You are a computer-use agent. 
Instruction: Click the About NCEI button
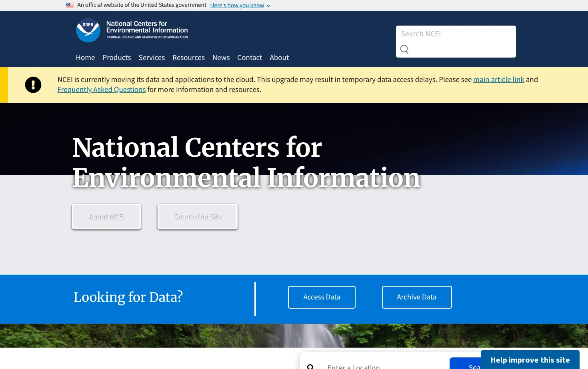[x=106, y=216]
